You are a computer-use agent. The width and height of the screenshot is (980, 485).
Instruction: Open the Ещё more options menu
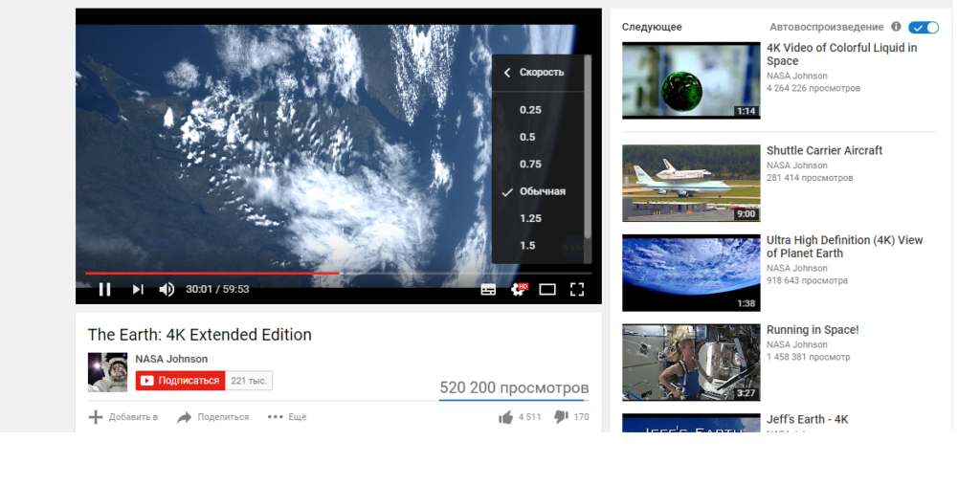287,417
